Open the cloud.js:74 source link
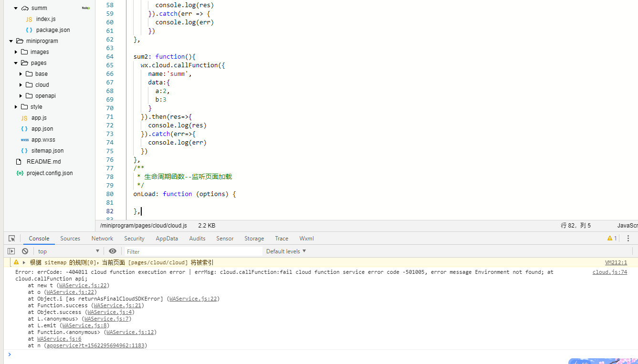This screenshot has width=638, height=364. (x=609, y=272)
